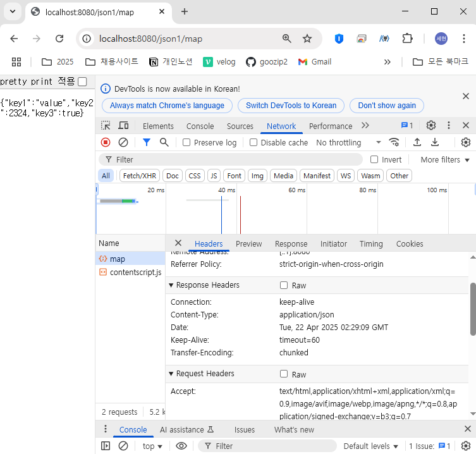Image resolution: width=476 pixels, height=454 pixels.
Task: Click the zoom magnifier in the address bar
Action: [286, 39]
